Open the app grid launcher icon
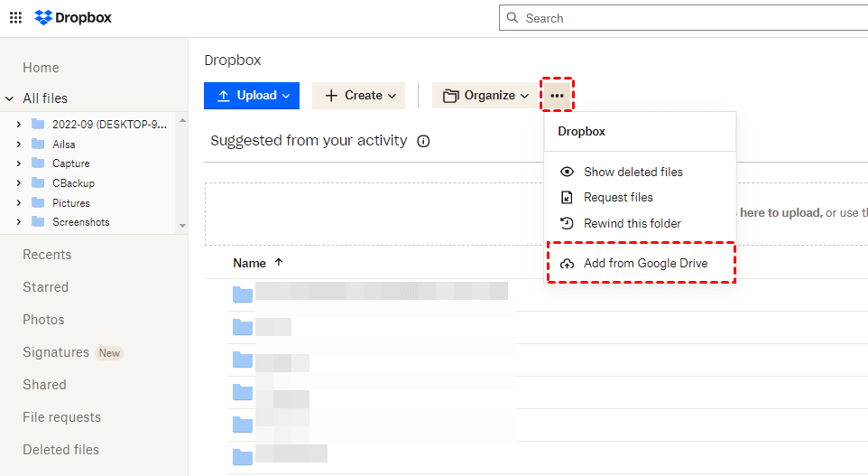This screenshot has height=476, width=868. 15,17
